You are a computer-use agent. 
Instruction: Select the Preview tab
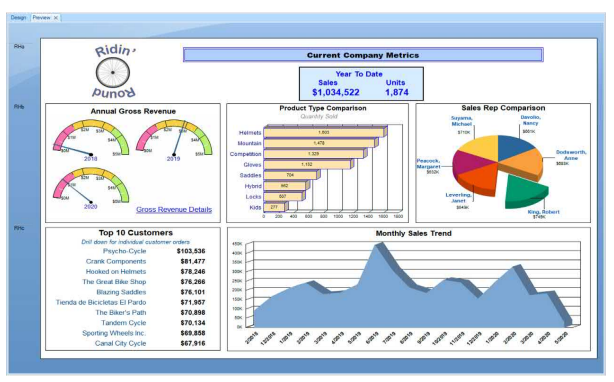point(42,18)
